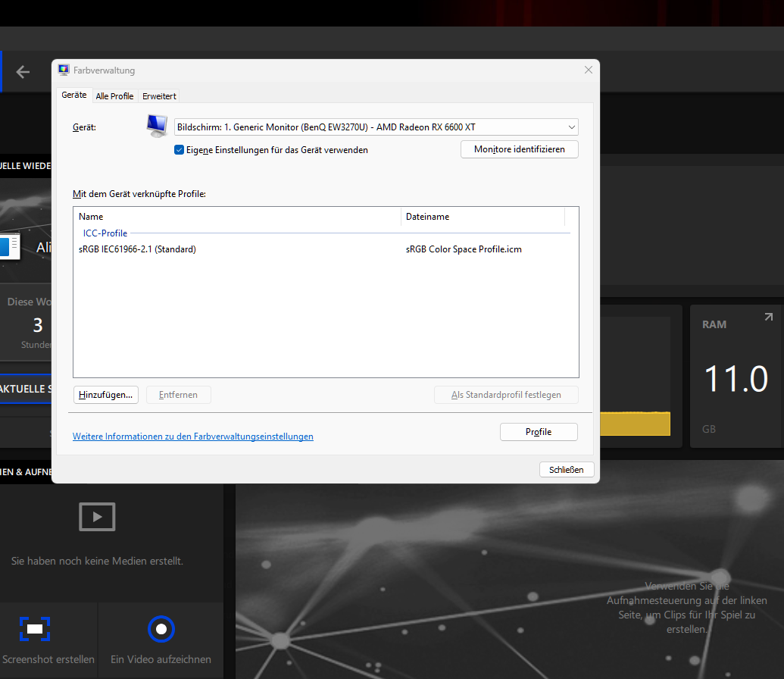
Task: Click the Ein Video aufzeichnen record icon
Action: [x=161, y=629]
